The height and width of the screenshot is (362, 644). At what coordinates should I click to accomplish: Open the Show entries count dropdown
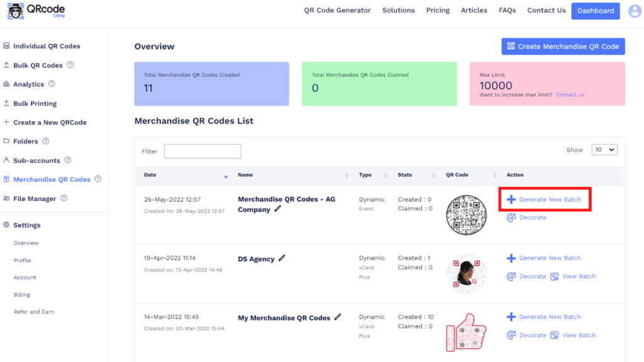604,150
